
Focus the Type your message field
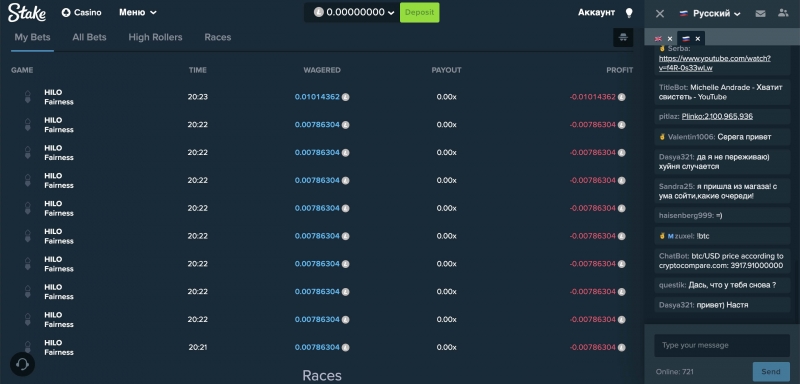[722, 345]
